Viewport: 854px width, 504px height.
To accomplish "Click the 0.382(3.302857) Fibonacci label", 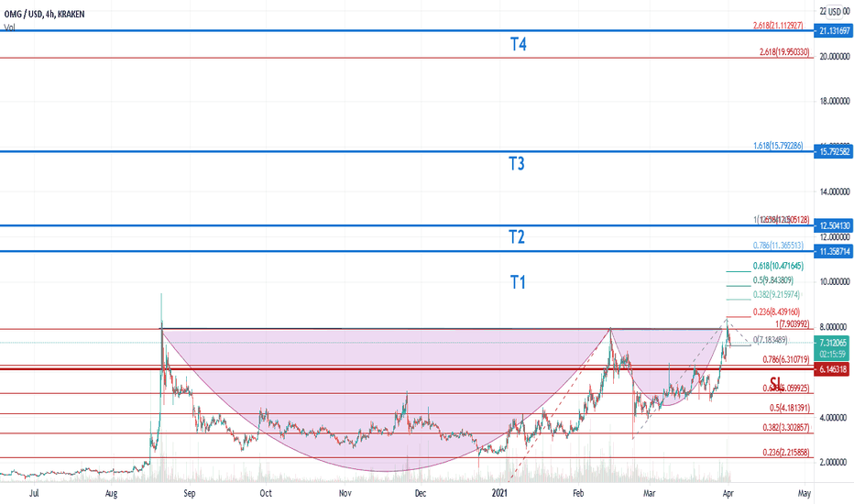I will click(x=786, y=428).
